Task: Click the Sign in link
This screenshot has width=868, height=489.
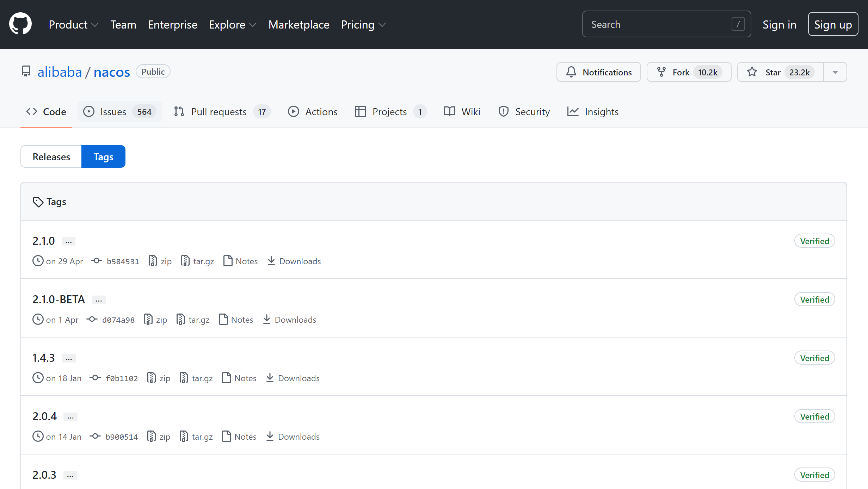Action: click(x=780, y=25)
